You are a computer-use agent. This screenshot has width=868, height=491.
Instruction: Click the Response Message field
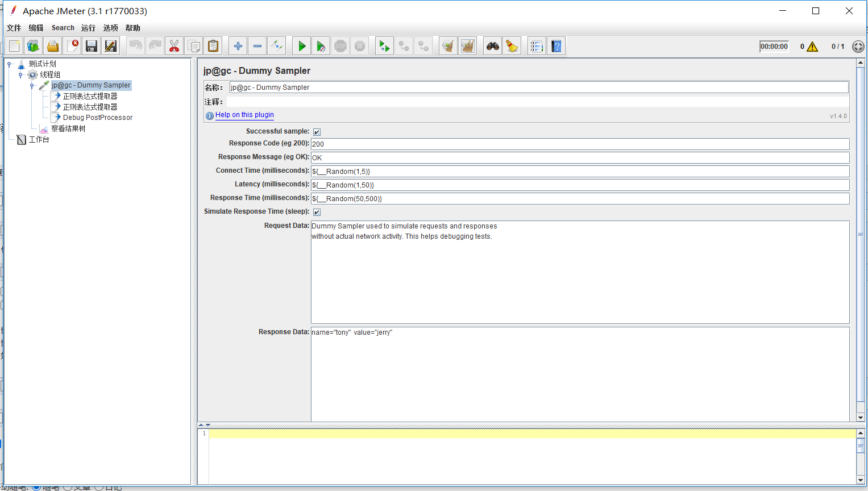(x=580, y=158)
